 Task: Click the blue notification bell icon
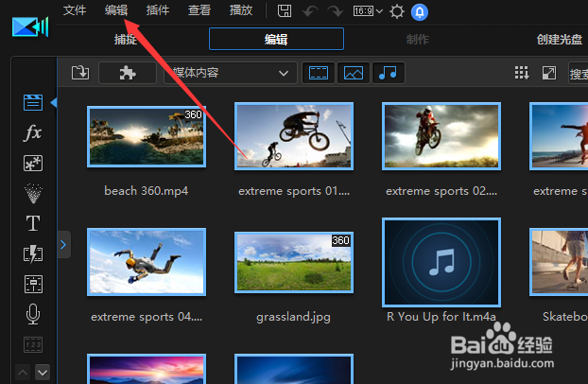click(x=420, y=12)
